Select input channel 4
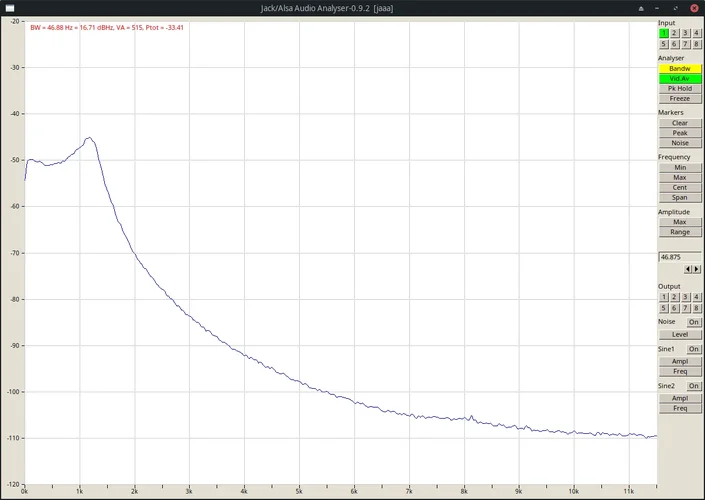Image resolution: width=705 pixels, height=500 pixels. pos(696,33)
